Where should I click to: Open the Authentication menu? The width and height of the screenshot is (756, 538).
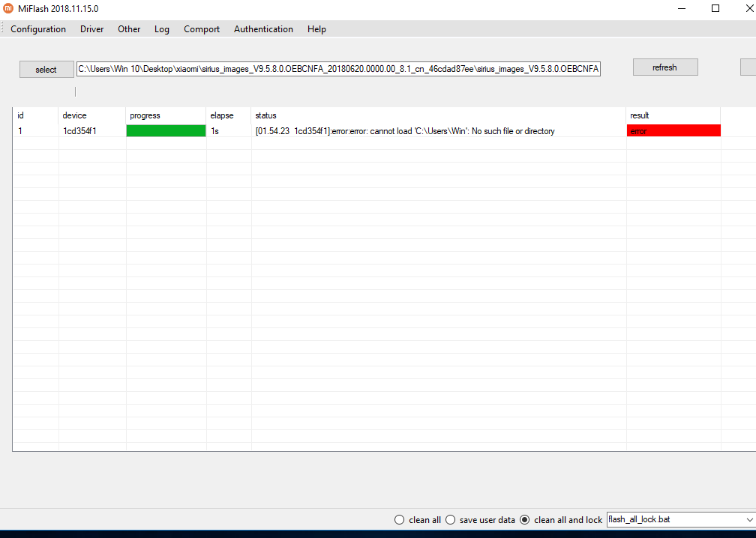263,29
